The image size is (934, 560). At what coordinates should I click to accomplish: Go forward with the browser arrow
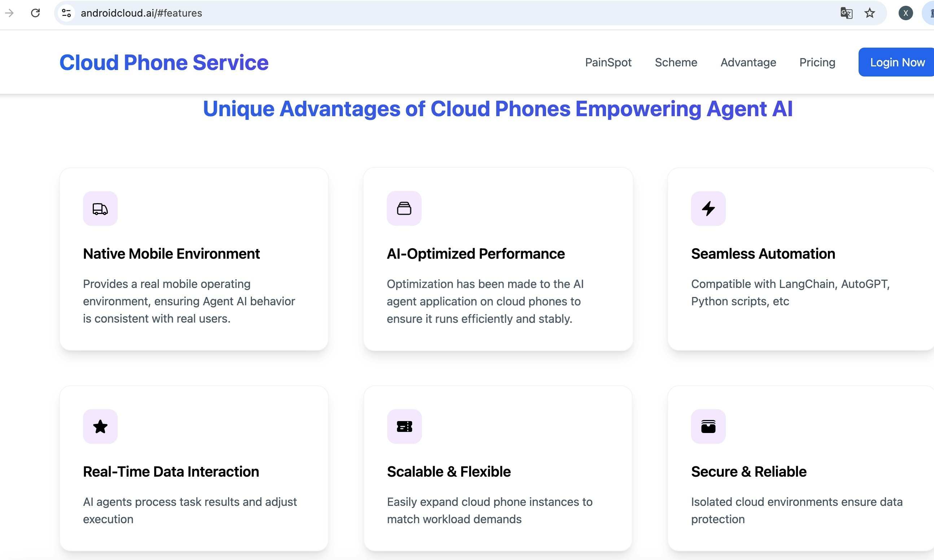(9, 13)
